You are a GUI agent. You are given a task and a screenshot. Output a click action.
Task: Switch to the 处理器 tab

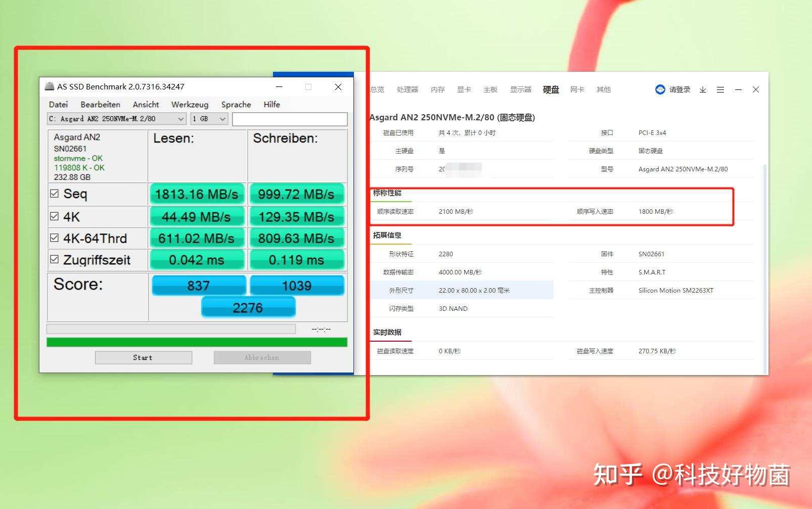coord(408,89)
